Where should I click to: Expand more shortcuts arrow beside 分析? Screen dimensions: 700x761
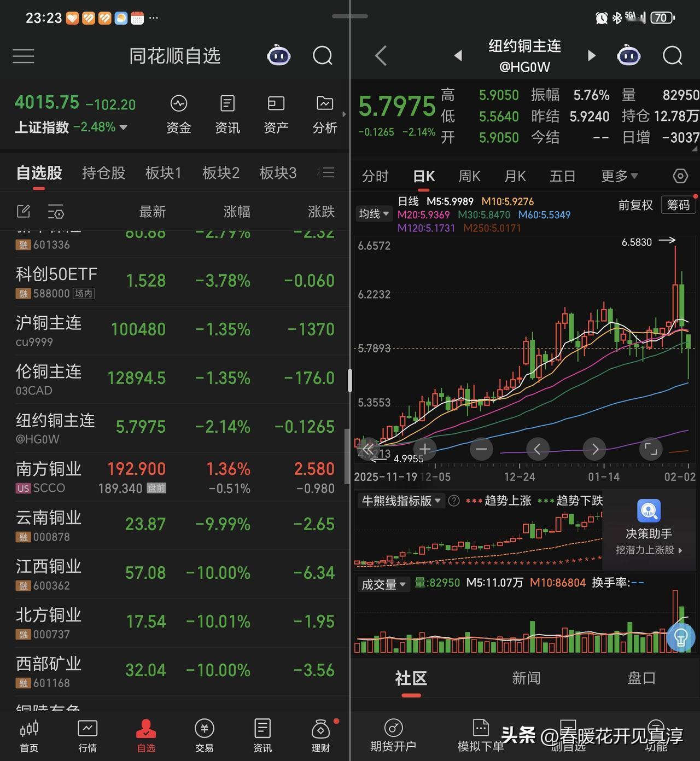[344, 114]
